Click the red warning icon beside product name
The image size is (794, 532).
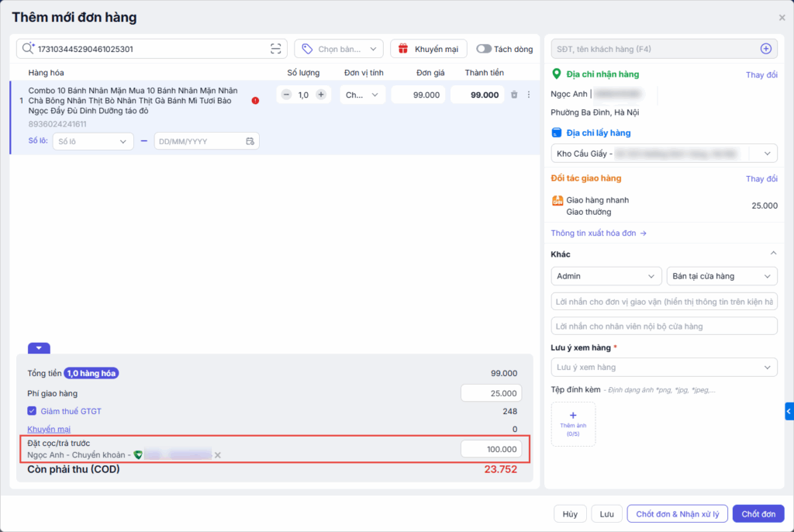coord(255,100)
